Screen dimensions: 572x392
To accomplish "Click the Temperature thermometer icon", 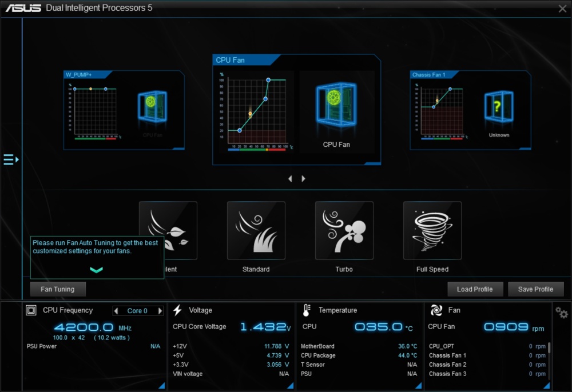I will [307, 310].
